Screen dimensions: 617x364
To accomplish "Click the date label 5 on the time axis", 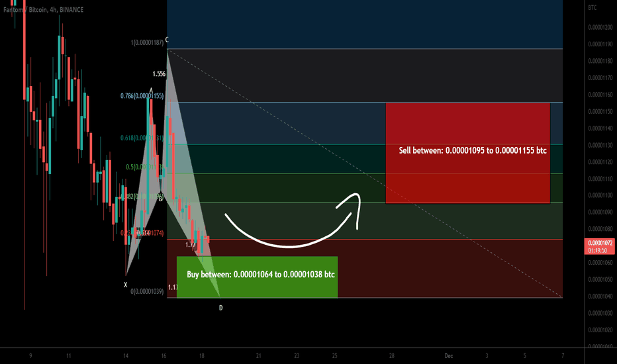I will [524, 356].
